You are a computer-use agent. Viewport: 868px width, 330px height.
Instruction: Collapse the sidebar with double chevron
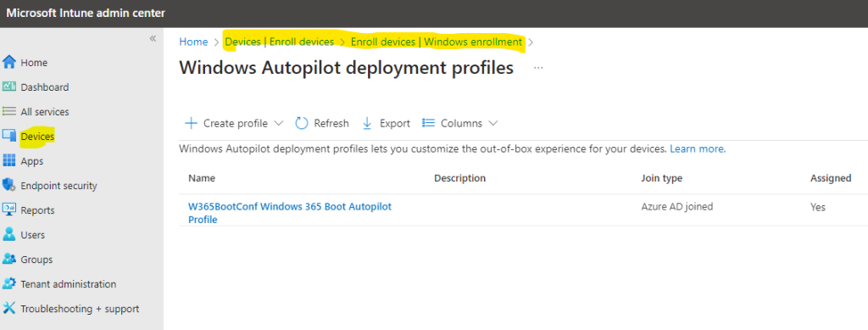click(x=153, y=38)
